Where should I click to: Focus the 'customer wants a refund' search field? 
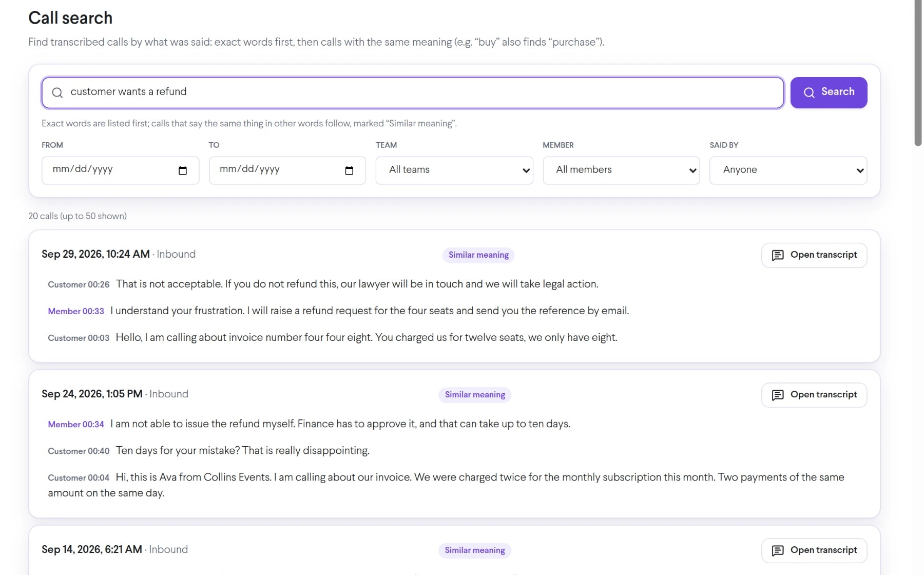pyautogui.click(x=413, y=92)
